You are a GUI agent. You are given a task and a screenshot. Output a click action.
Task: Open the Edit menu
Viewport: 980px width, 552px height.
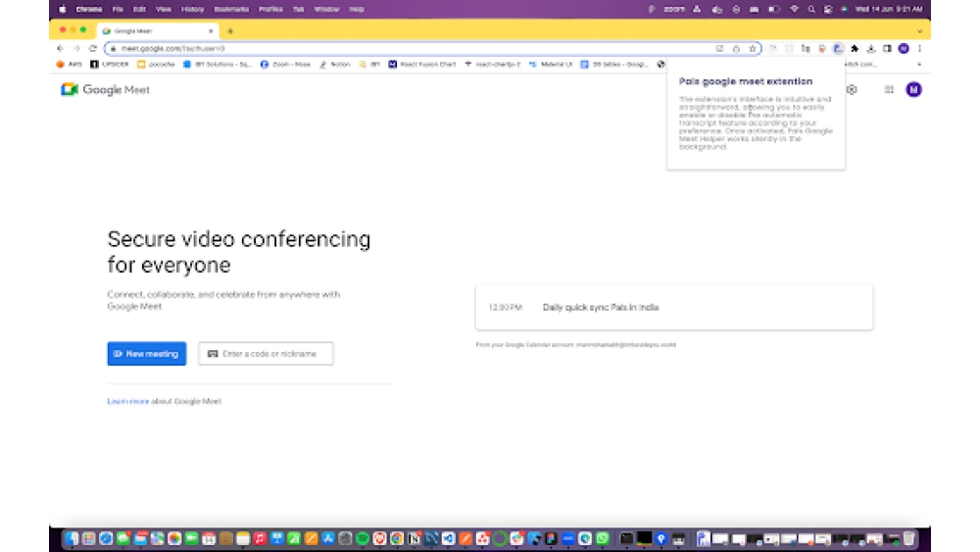coord(139,10)
